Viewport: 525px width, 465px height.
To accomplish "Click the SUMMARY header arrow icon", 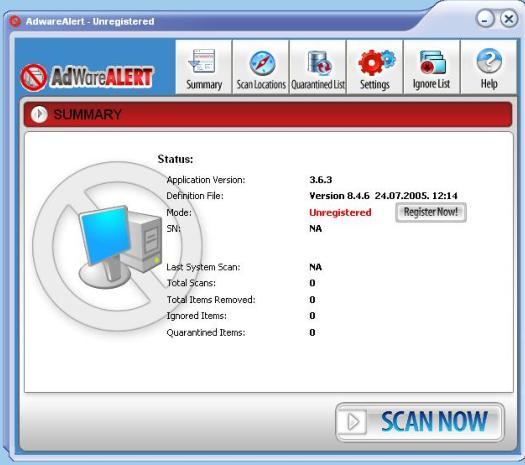I will click(39, 114).
